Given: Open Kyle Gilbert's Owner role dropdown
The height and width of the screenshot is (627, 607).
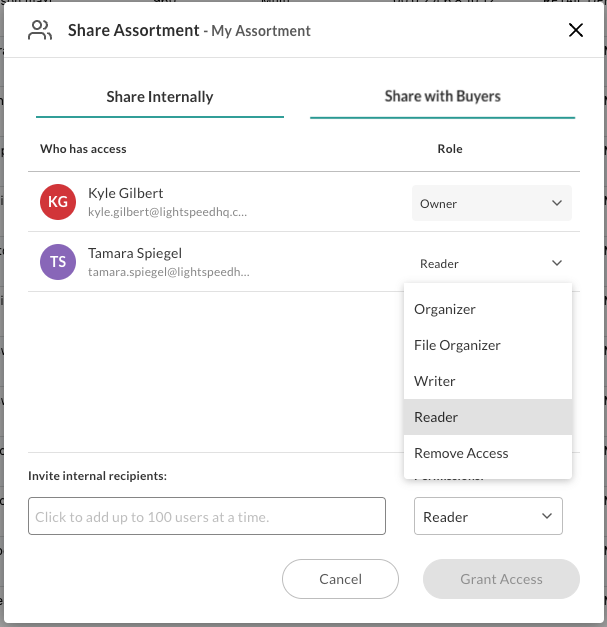Looking at the screenshot, I should 491,203.
